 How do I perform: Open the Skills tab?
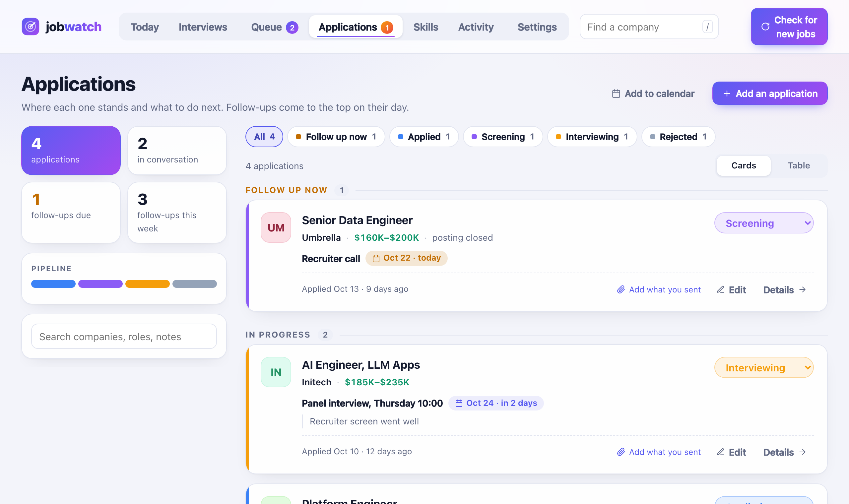[x=426, y=27]
